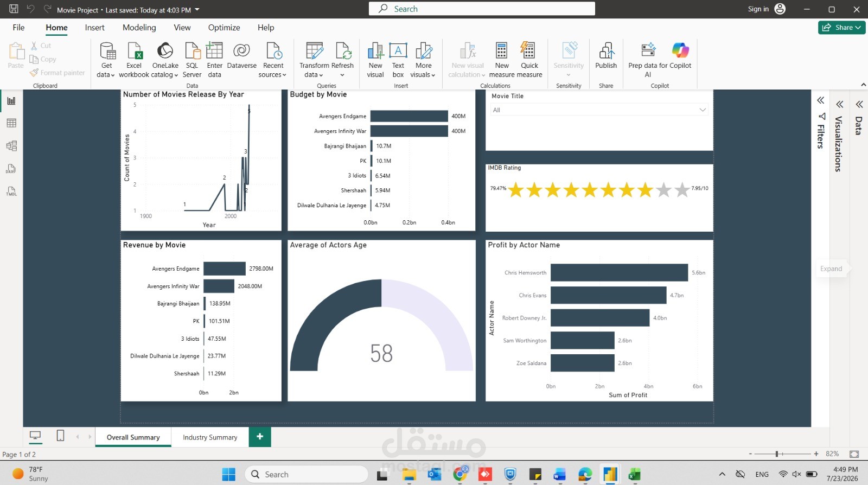The width and height of the screenshot is (868, 485).
Task: Select the Industry Summary page tab
Action: (x=210, y=437)
